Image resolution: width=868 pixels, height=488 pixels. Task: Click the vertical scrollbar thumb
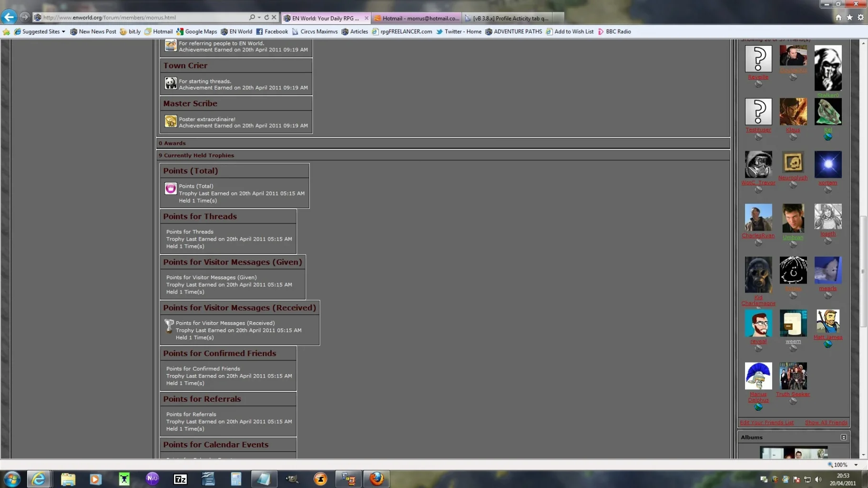pyautogui.click(x=863, y=272)
